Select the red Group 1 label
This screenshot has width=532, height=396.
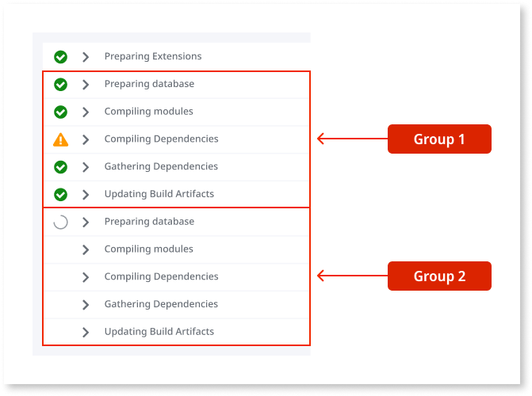[439, 139]
